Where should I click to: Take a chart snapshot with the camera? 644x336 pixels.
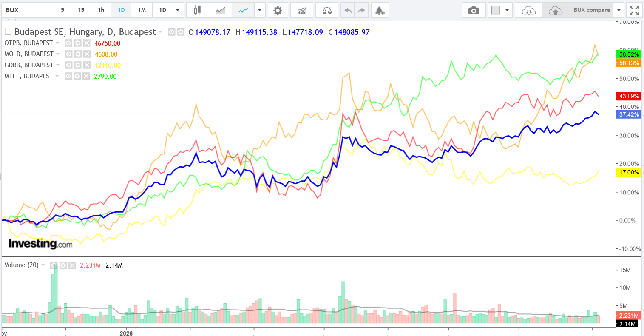click(473, 10)
